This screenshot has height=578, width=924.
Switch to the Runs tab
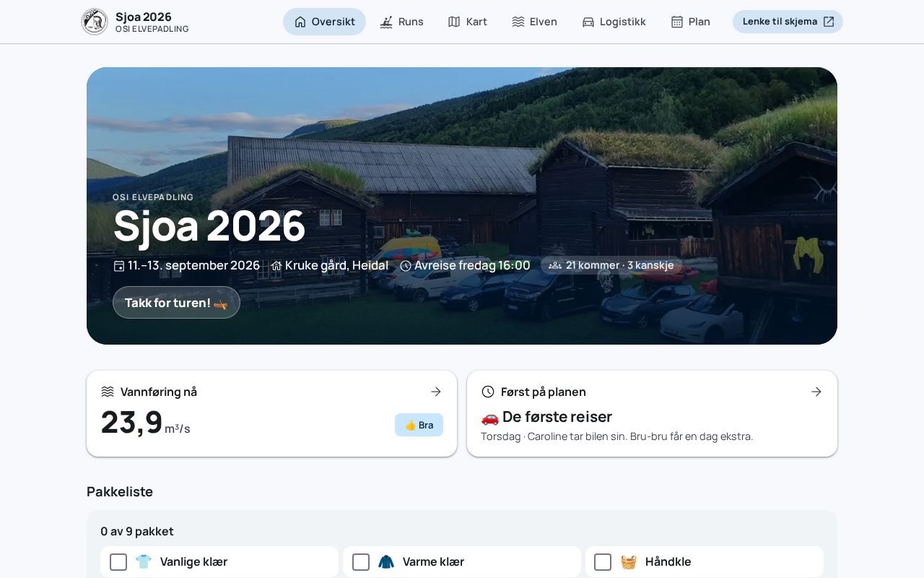pos(401,22)
